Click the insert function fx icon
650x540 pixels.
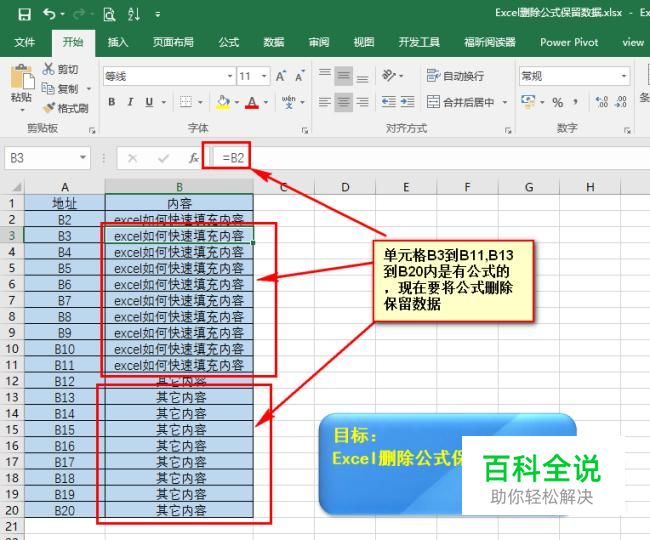(193, 158)
